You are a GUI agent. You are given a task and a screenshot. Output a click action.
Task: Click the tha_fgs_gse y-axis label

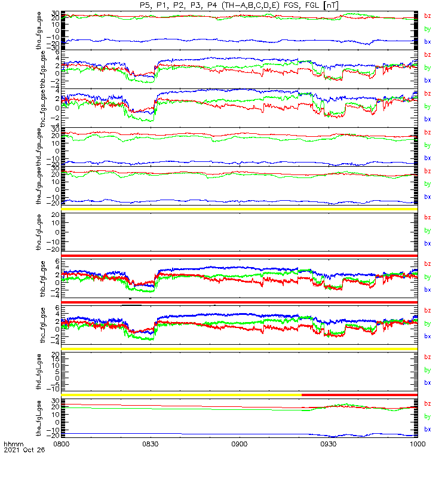point(39,30)
